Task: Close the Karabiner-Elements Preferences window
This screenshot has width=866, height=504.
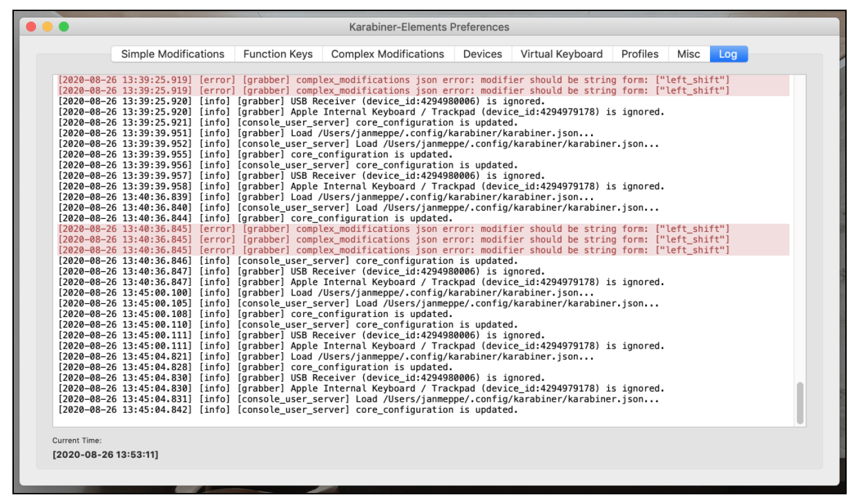Action: [31, 27]
